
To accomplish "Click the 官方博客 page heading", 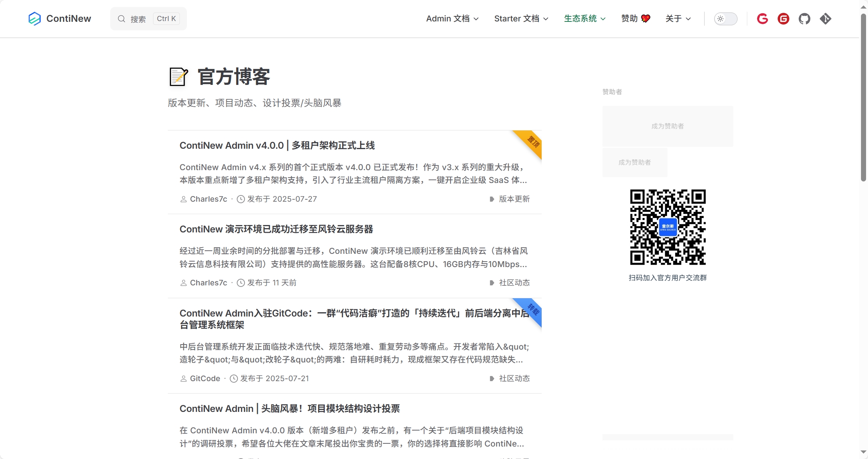I will click(x=234, y=77).
